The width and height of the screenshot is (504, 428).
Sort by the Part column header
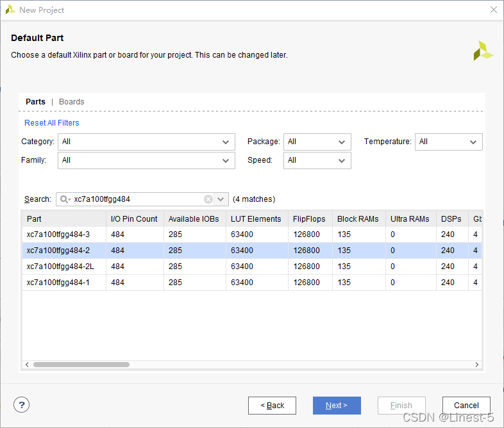coord(64,219)
